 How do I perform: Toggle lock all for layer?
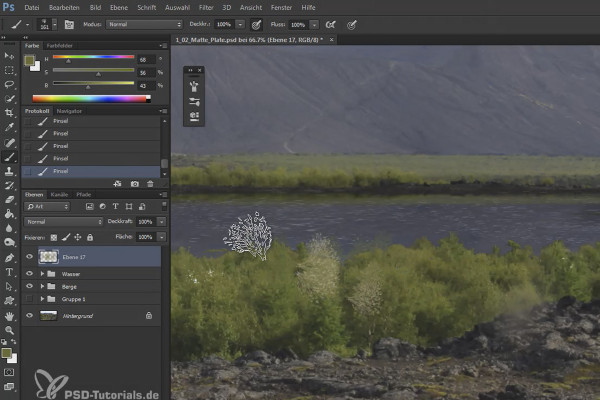point(90,238)
